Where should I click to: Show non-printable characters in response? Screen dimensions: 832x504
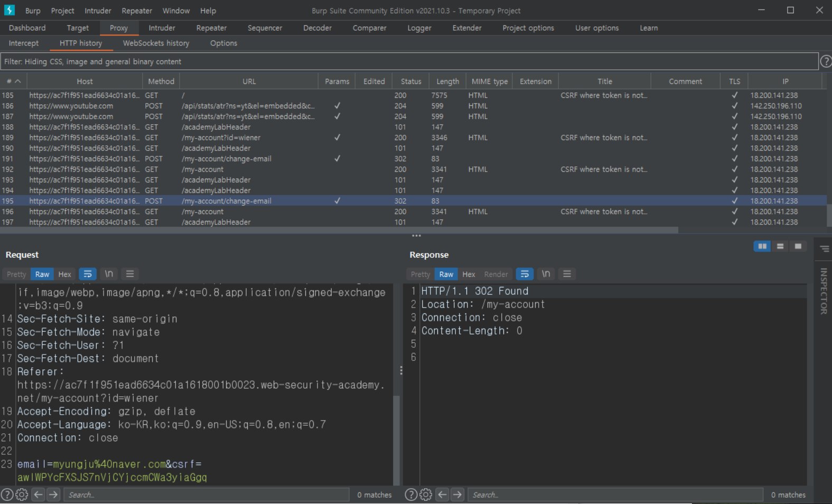point(546,274)
